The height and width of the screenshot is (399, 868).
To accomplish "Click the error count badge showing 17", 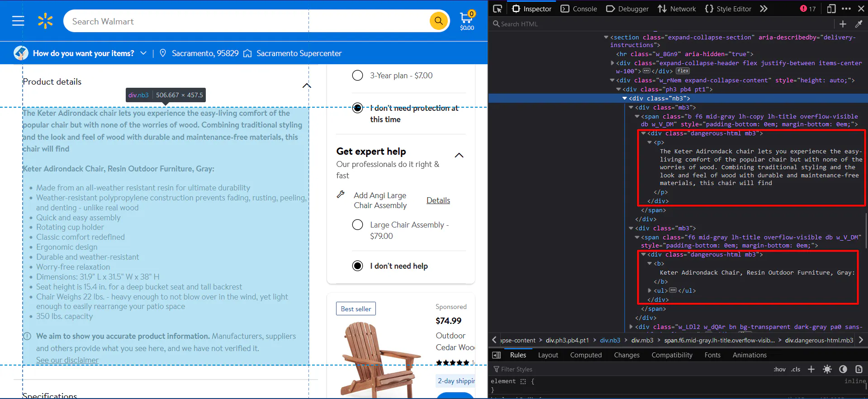I will click(808, 9).
